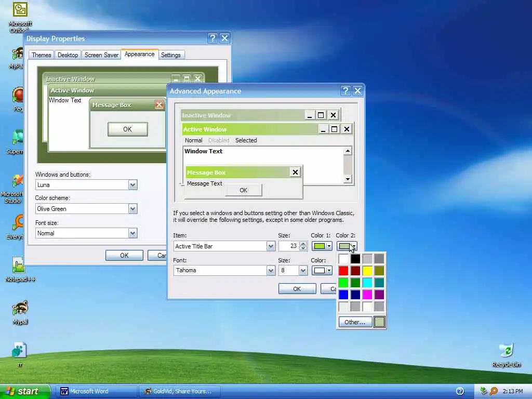This screenshot has width=532, height=399.
Task: Click the green arrow tray icon
Action: (483, 391)
